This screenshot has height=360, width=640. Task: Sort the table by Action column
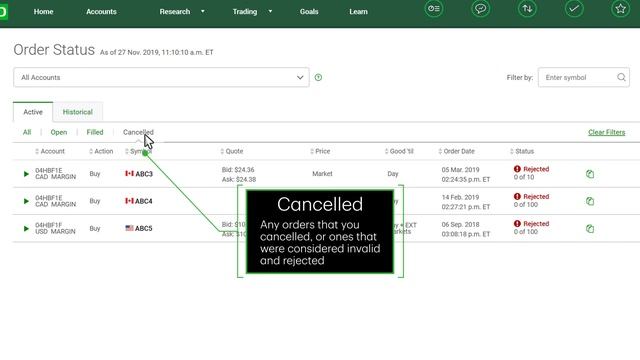101,151
